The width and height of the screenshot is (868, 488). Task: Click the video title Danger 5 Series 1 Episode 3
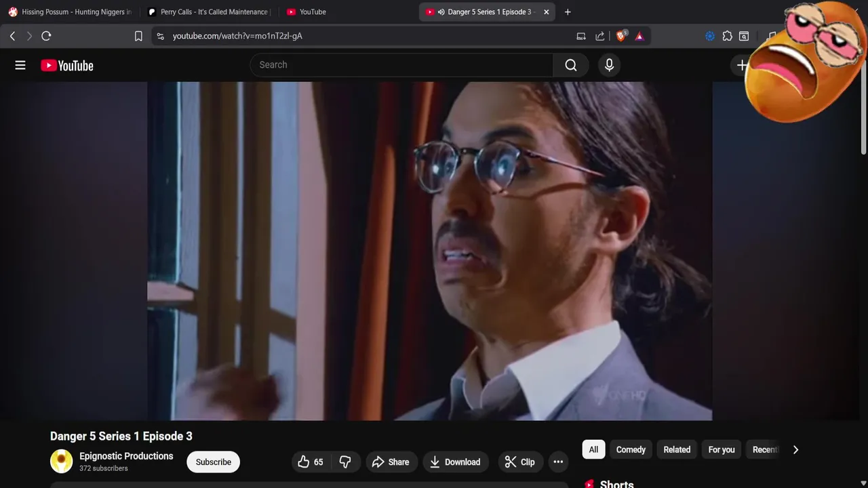tap(121, 436)
